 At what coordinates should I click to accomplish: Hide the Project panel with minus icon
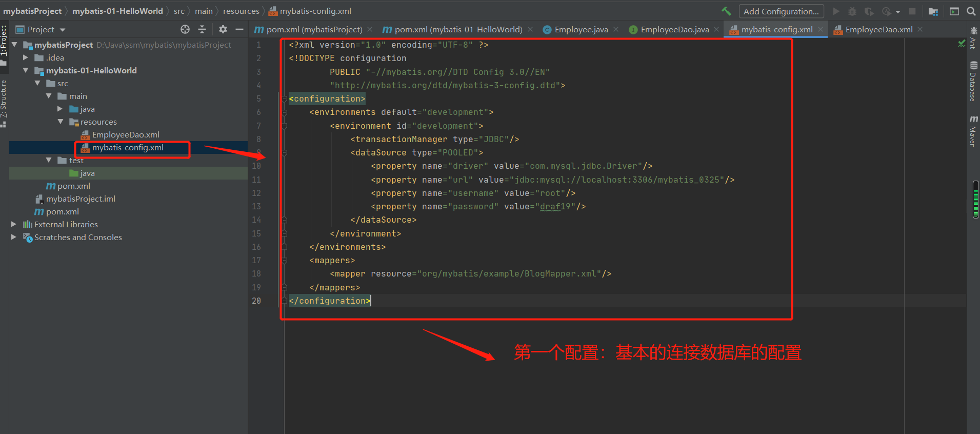239,29
